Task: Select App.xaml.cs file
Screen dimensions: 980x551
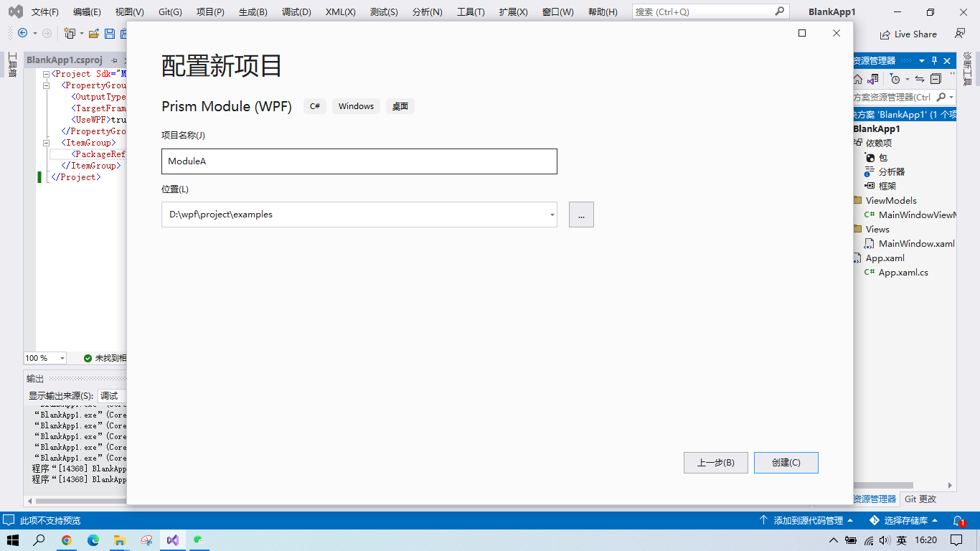Action: click(903, 272)
